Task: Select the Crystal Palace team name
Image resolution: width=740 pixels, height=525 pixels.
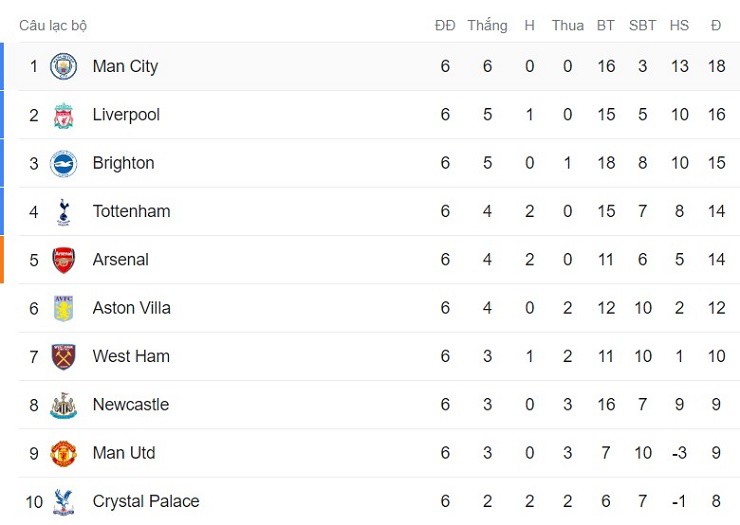Action: 146,501
